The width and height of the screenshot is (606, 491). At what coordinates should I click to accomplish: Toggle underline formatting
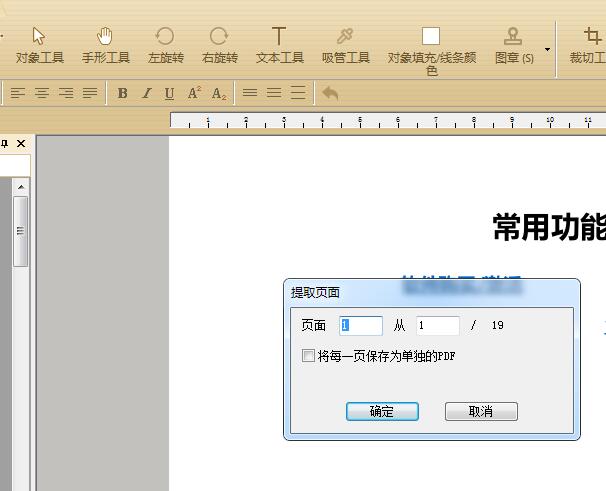[x=169, y=93]
